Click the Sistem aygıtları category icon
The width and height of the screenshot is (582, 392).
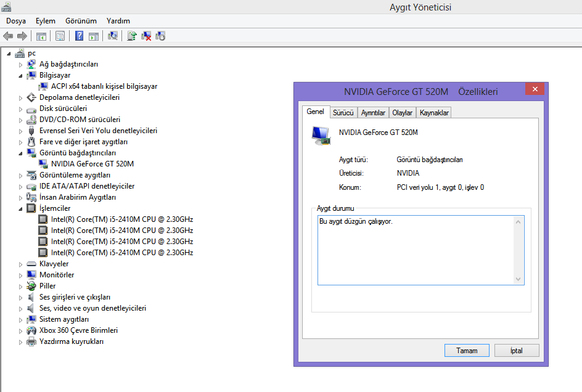[31, 319]
